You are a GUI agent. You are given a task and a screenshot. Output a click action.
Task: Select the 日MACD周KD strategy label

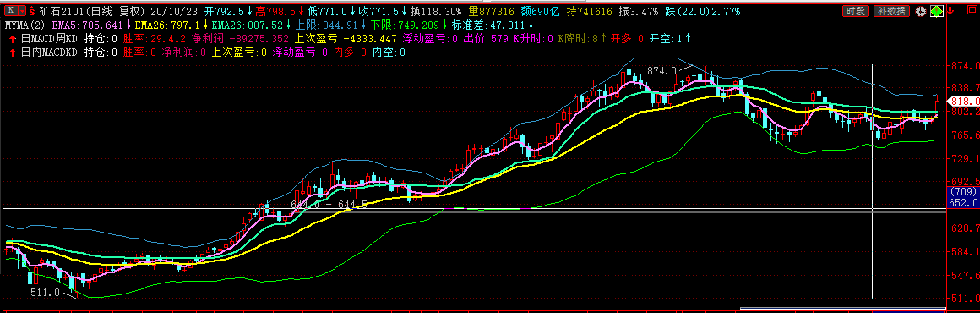49,39
